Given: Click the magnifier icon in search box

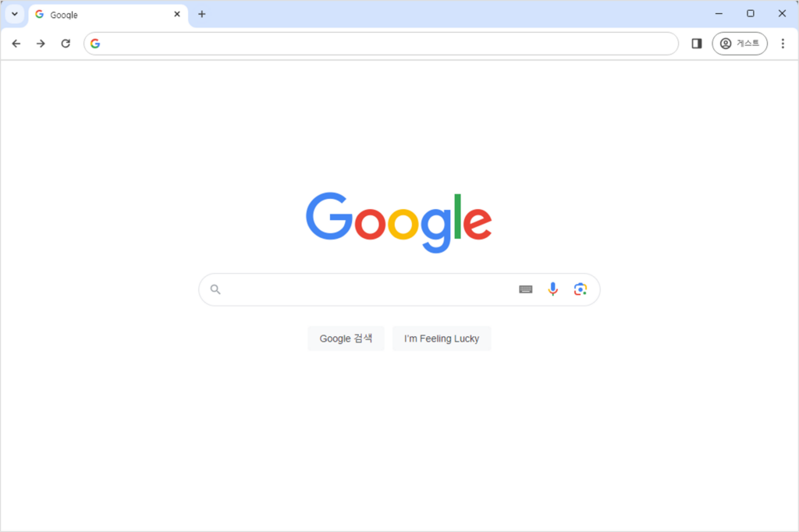Looking at the screenshot, I should coord(215,289).
